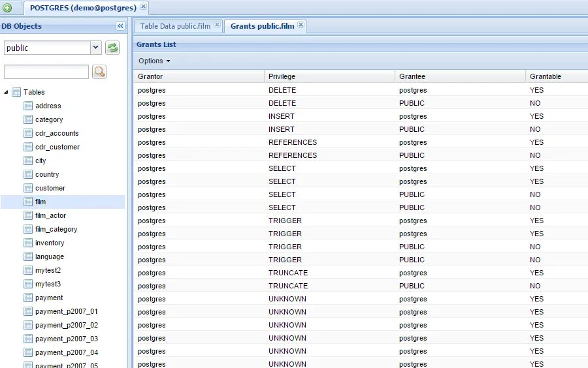The width and height of the screenshot is (588, 368).
Task: Select the payment_p2007_02 table
Action: click(67, 326)
